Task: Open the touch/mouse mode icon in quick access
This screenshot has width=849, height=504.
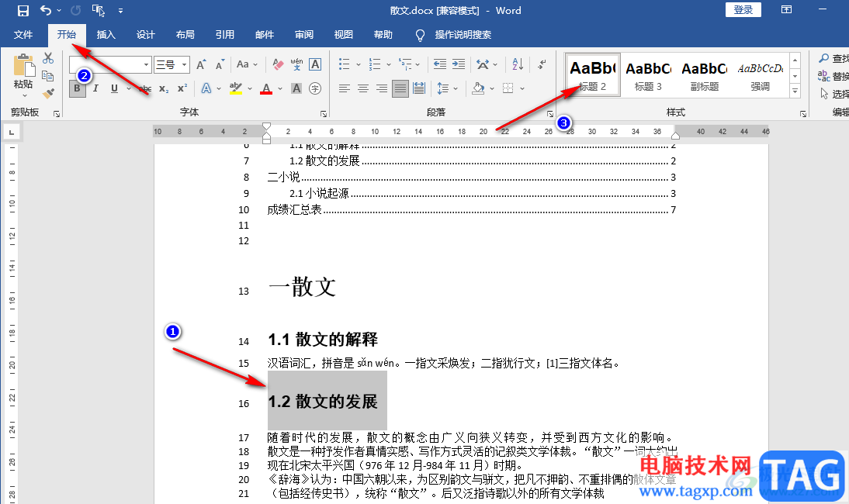Action: (98, 10)
